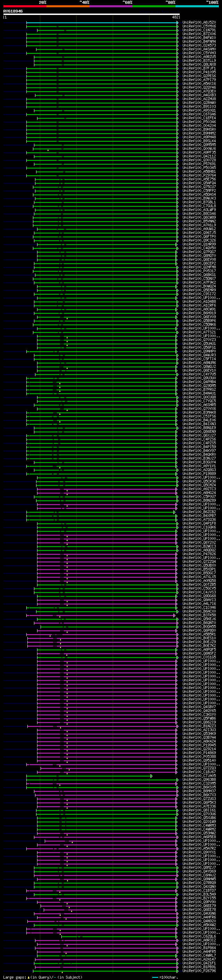
Task: Go to hit UniRef100_Q4UGN6
Action: (199, 913)
